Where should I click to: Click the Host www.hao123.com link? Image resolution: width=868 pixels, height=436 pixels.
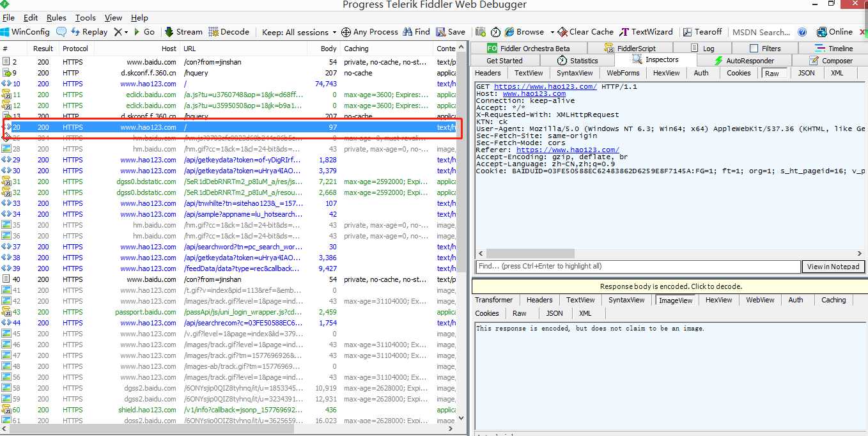[x=534, y=94]
